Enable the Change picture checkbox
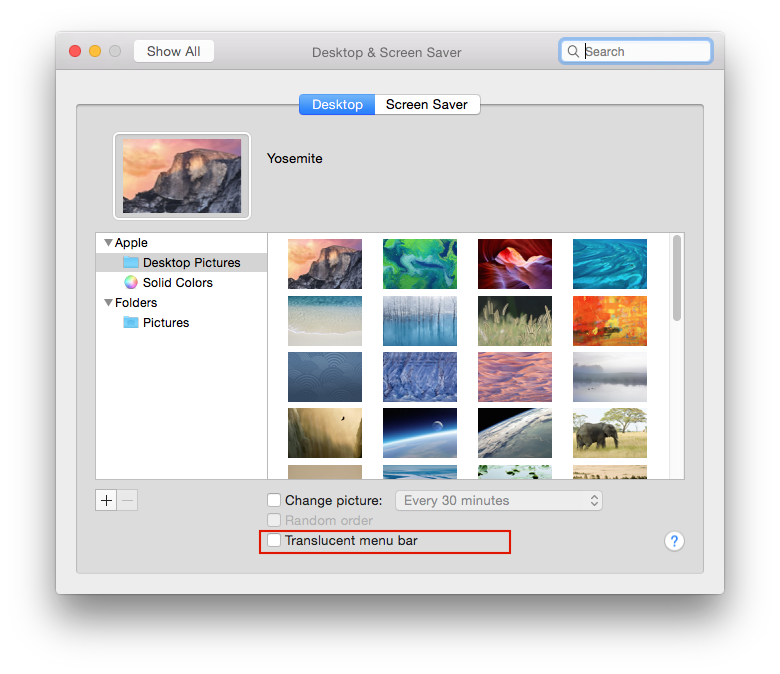Viewport: 780px width, 674px height. 274,499
